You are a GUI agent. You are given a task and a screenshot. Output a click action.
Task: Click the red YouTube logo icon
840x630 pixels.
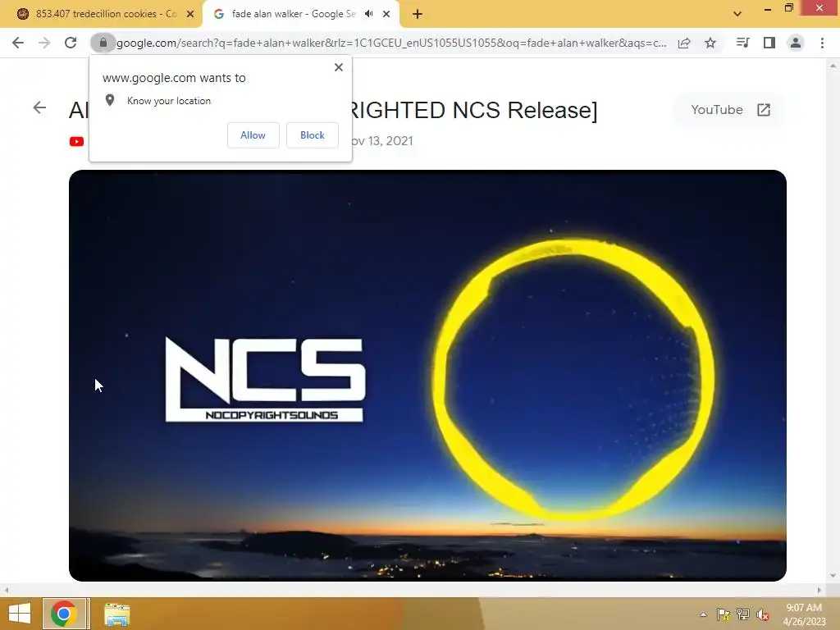pos(76,141)
